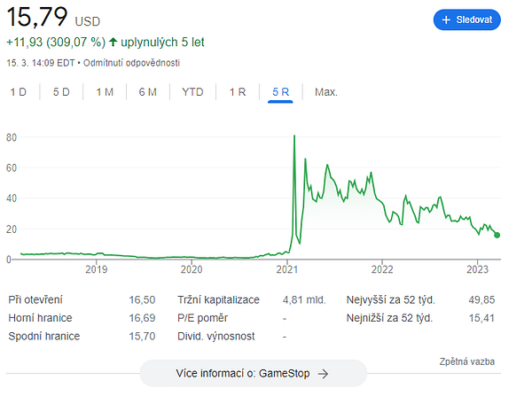Open Více informací o: GameStop
This screenshot has height=396, width=532.
(x=253, y=374)
